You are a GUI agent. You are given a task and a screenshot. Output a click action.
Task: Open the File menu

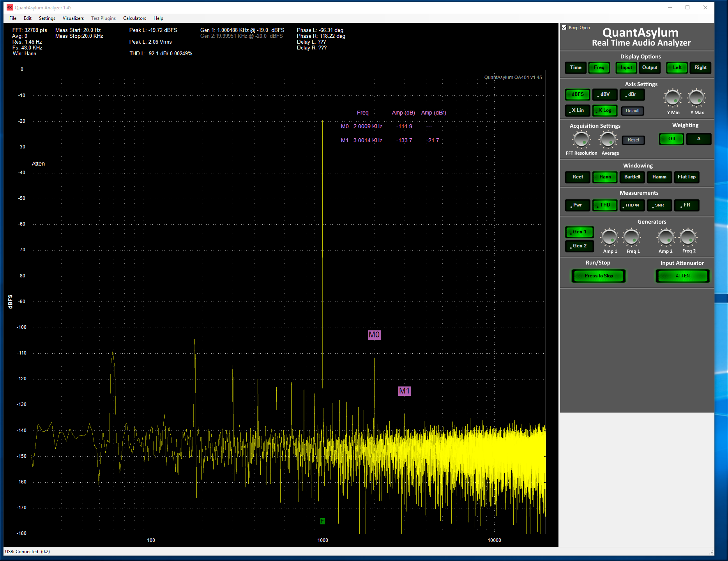coord(13,18)
